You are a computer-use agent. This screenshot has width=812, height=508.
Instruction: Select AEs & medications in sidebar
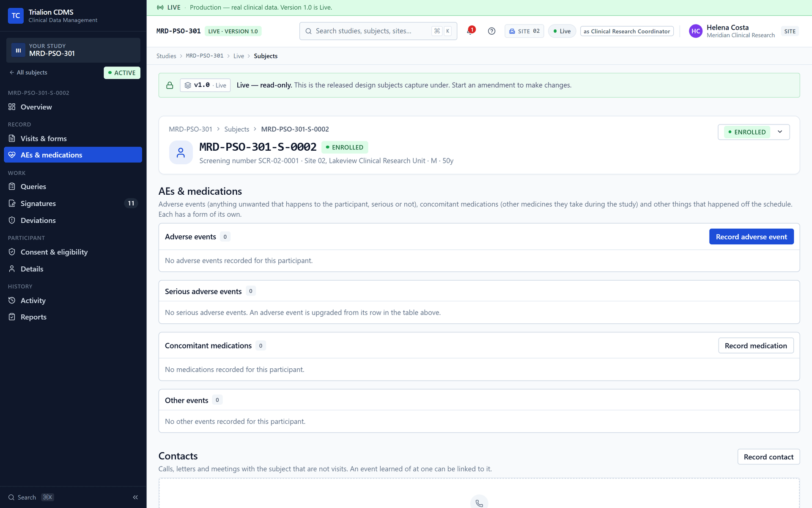(x=73, y=155)
